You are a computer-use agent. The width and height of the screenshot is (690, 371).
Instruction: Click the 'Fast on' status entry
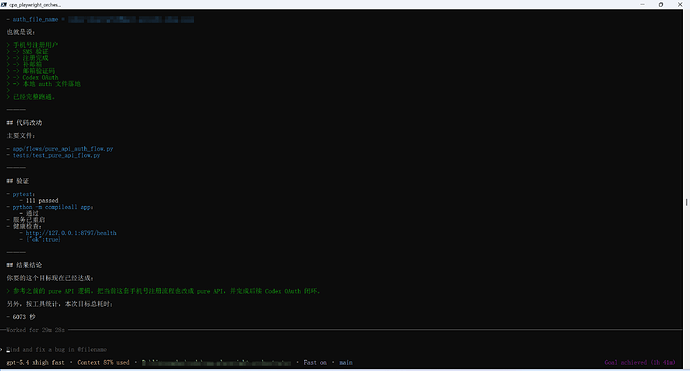(315, 363)
